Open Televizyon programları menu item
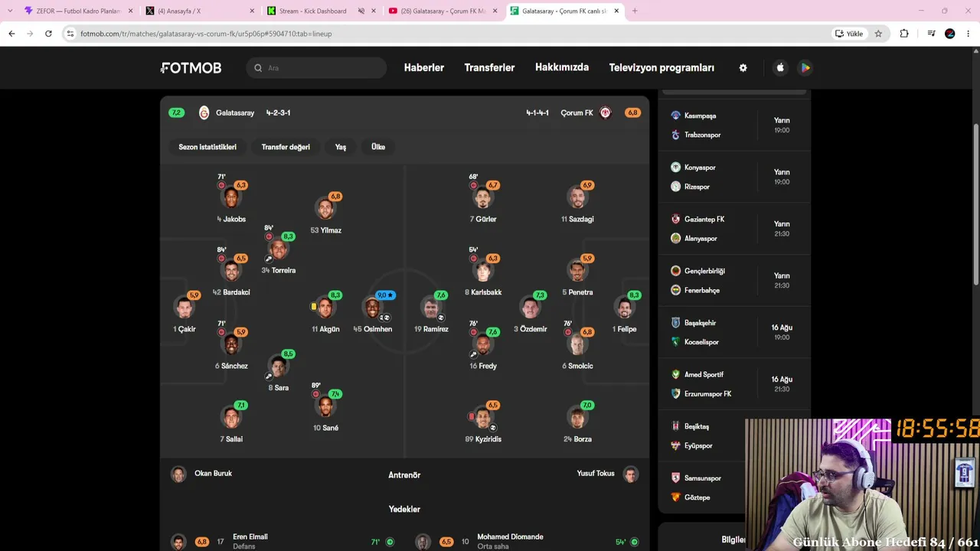The height and width of the screenshot is (551, 980). tap(661, 67)
